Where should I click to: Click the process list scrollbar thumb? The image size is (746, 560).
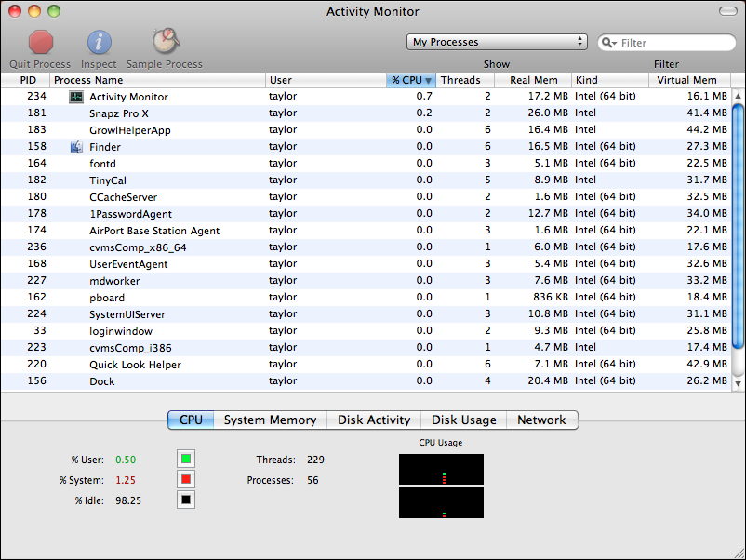[738, 226]
